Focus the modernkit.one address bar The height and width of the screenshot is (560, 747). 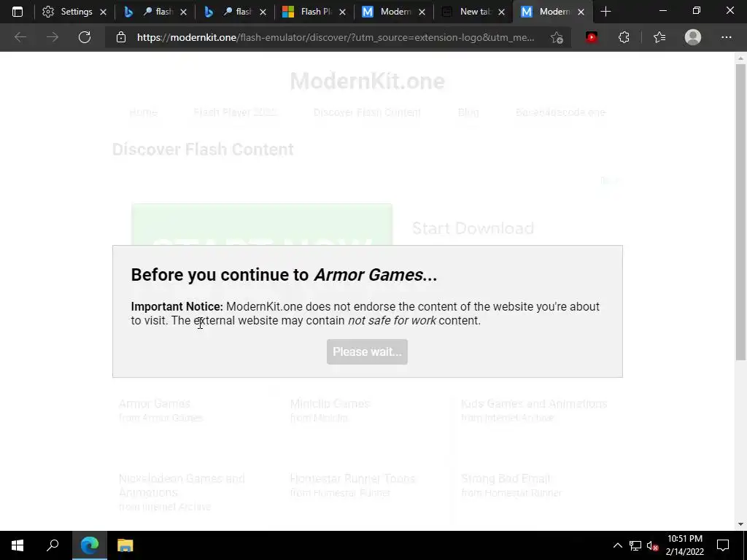coord(336,37)
